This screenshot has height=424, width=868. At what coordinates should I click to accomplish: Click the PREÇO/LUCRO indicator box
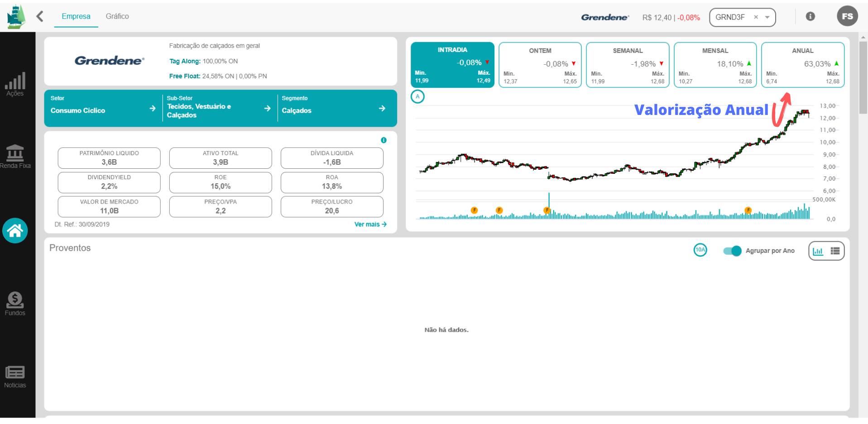pos(332,207)
